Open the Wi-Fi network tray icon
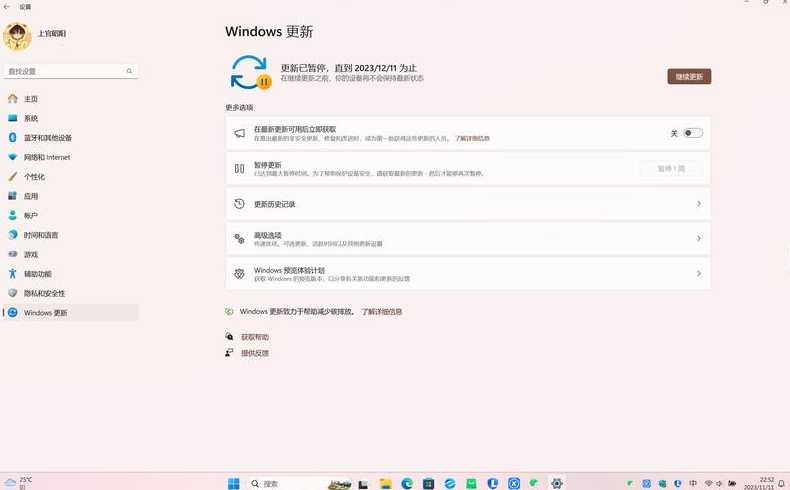Screen dimensions: 790x490 pos(708,483)
